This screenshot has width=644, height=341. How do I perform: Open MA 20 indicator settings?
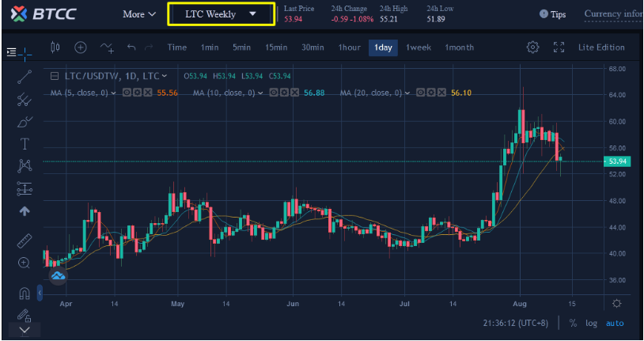[431, 93]
